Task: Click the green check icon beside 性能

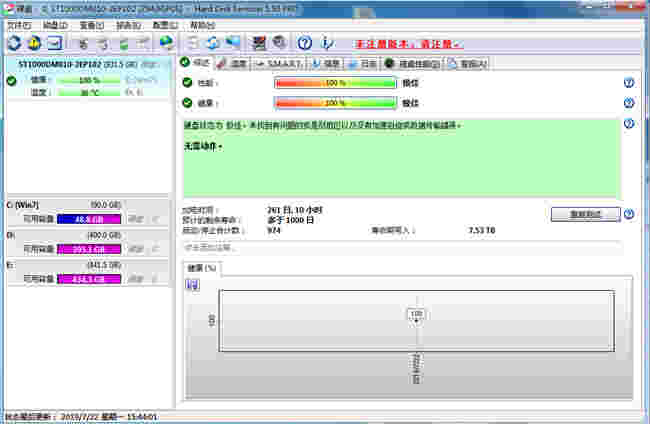Action: 187,82
